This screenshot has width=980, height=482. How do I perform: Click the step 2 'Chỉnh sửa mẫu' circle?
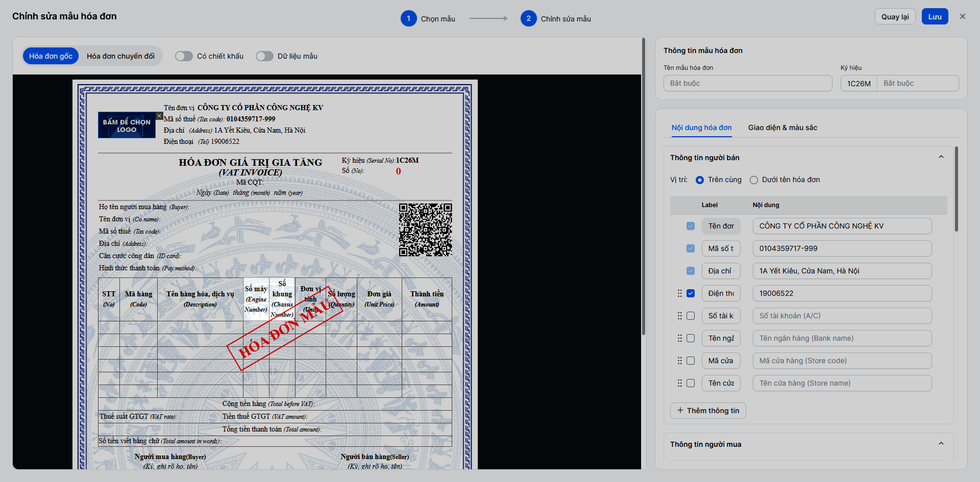click(528, 18)
